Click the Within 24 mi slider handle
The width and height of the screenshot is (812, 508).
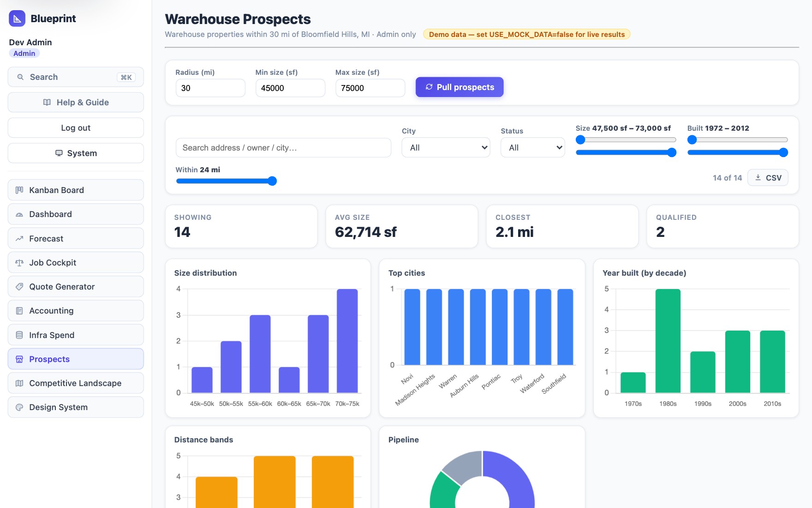[272, 181]
